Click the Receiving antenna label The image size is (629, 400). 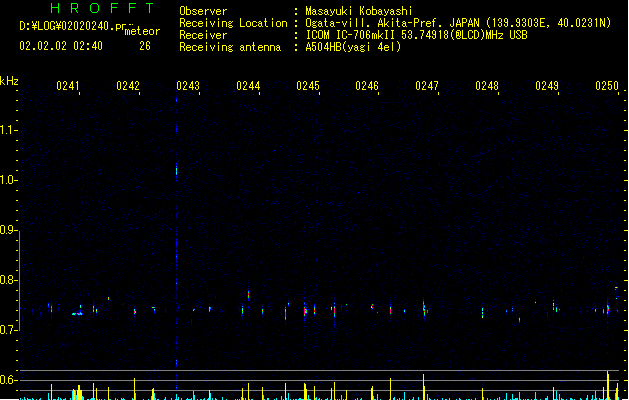point(230,47)
